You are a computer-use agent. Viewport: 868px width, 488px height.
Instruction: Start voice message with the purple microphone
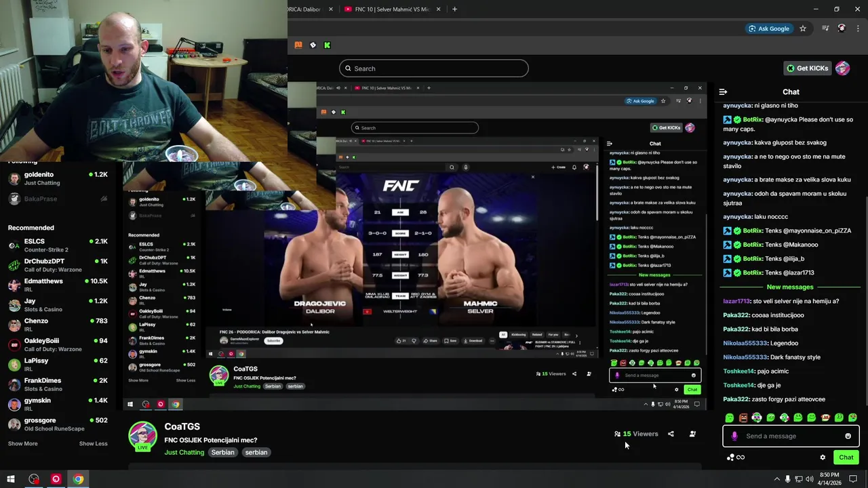734,436
